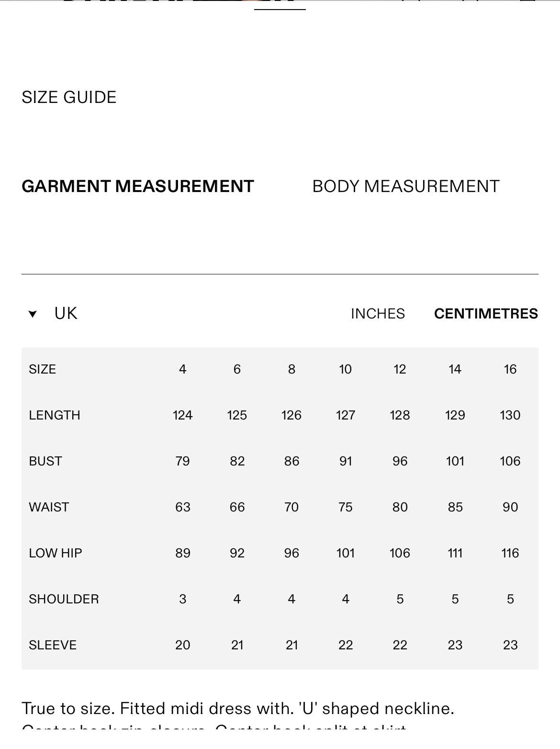Image resolution: width=560 pixels, height=749 pixels.
Task: Click bust value 106 for size 16
Action: [510, 461]
